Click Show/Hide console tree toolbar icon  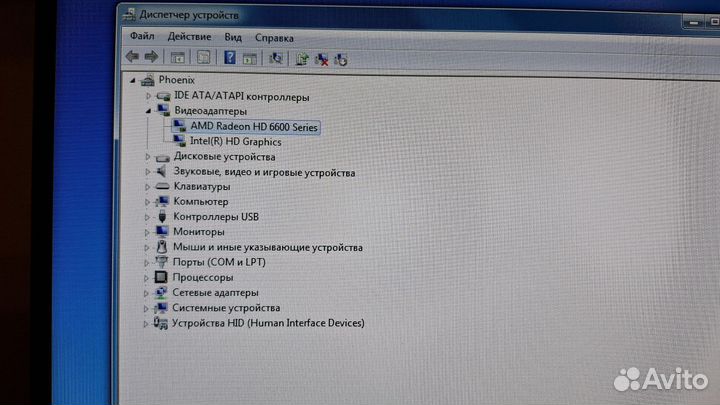[x=178, y=58]
